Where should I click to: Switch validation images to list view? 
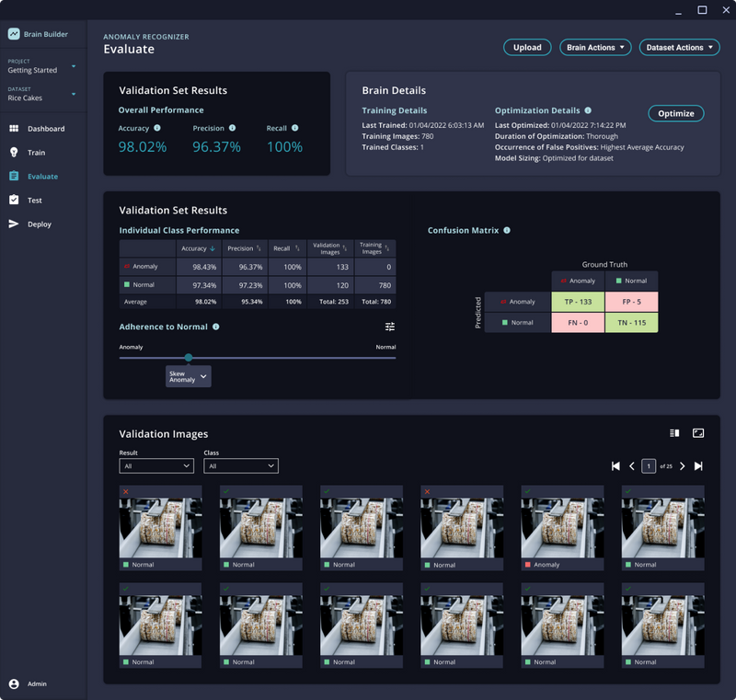pyautogui.click(x=674, y=433)
